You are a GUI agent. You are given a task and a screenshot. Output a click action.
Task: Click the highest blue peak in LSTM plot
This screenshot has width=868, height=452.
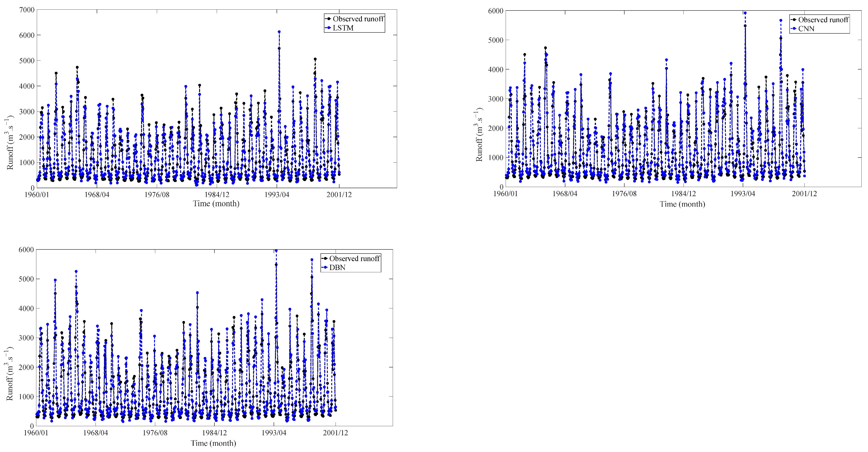(x=279, y=32)
